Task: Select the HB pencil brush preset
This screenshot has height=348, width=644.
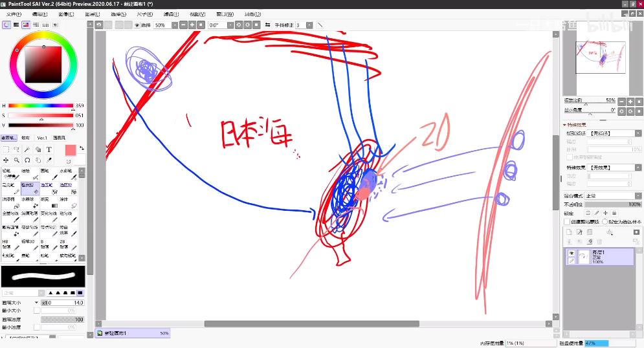Action: 10,245
